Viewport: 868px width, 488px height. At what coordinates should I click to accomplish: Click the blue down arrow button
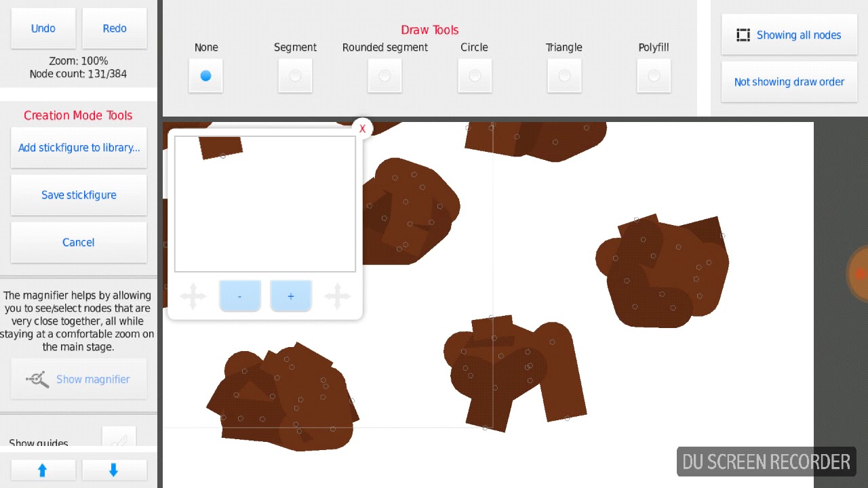point(114,470)
